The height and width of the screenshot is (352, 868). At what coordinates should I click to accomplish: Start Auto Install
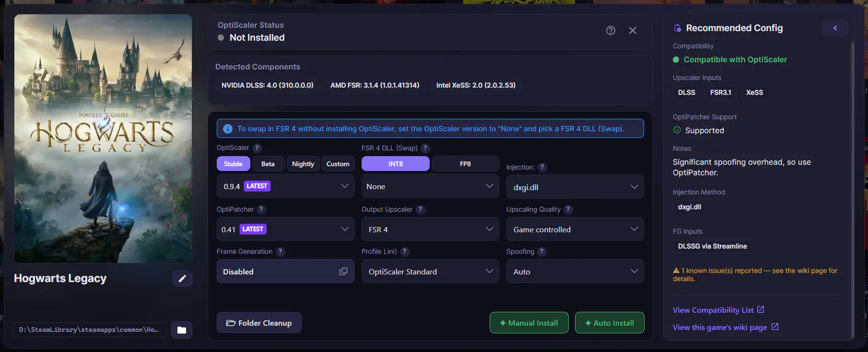tap(610, 323)
